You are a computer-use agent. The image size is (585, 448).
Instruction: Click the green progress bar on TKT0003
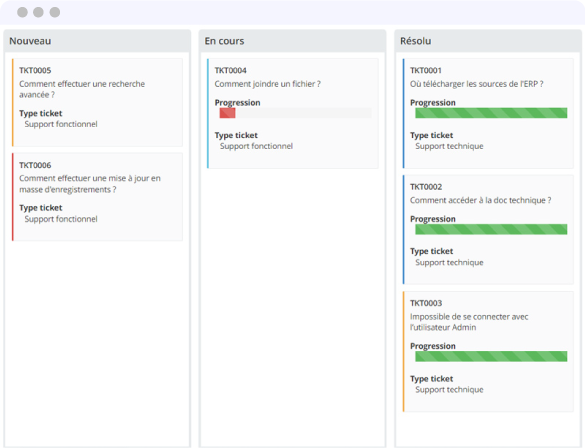pyautogui.click(x=491, y=356)
